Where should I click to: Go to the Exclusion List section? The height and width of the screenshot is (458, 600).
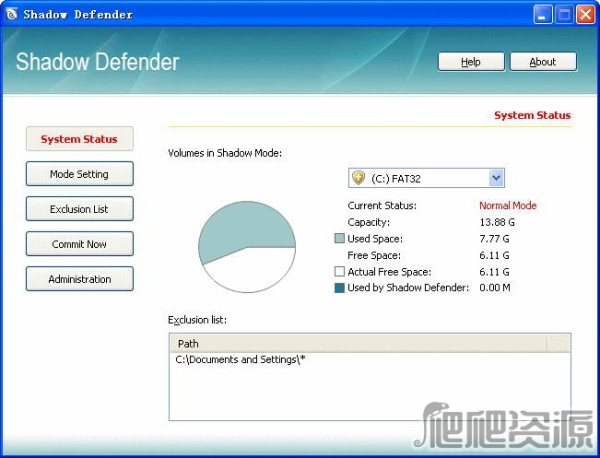point(79,209)
